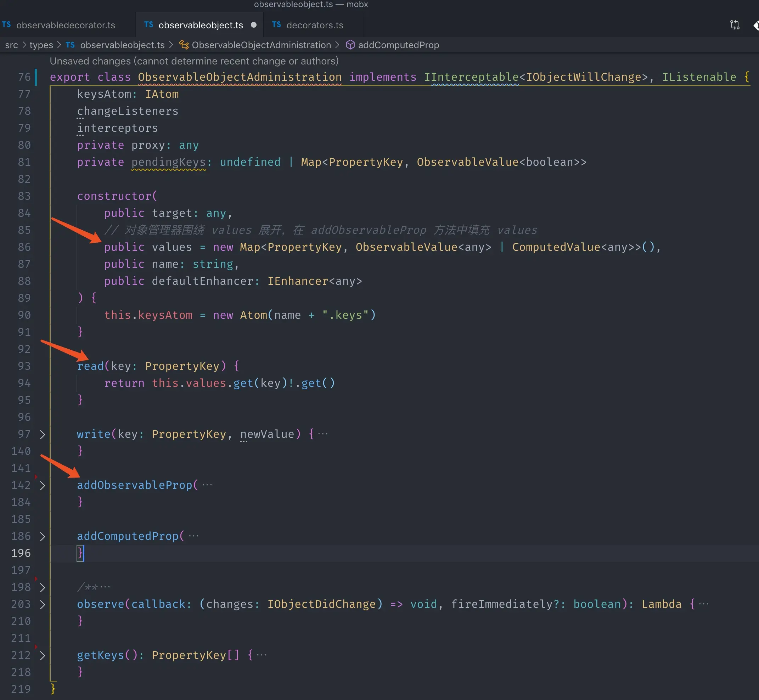Click the inline ellipsis to reveal write body
Image resolution: width=759 pixels, height=700 pixels.
(x=323, y=434)
